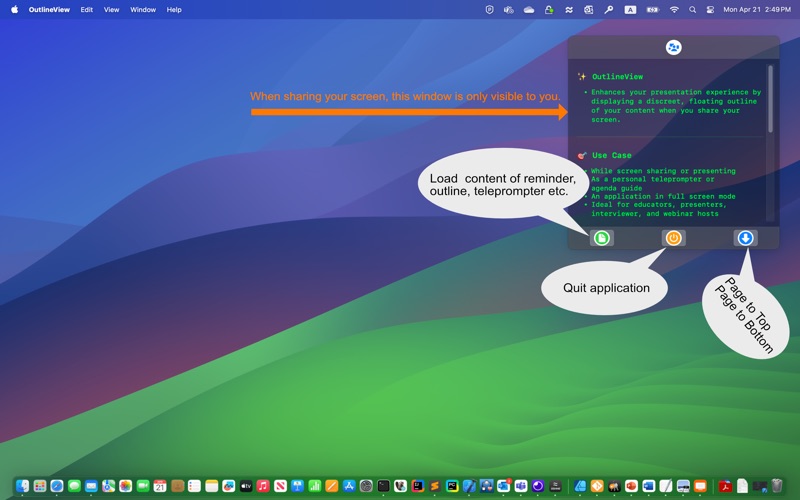Open System Settings from the Dock
This screenshot has width=800, height=500.
366,486
